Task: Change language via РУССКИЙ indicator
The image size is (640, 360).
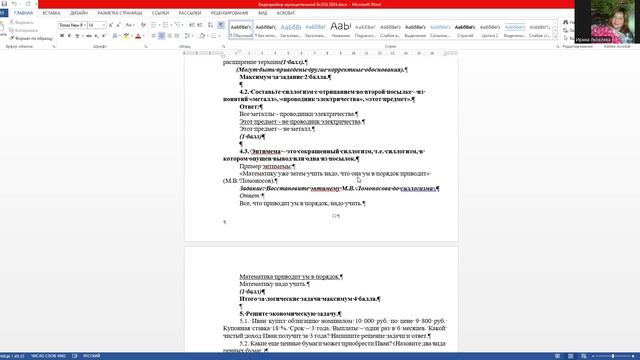Action: coord(91,356)
